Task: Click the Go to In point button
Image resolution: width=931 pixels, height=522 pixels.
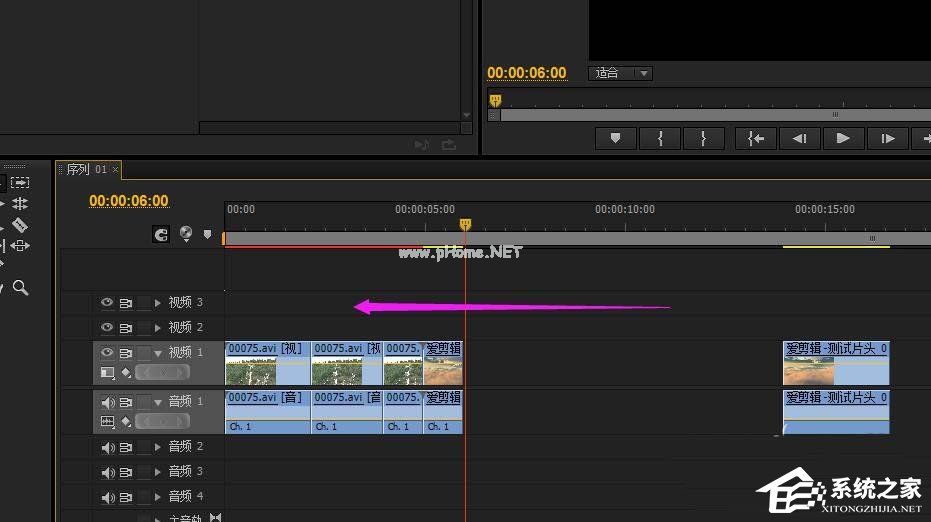Action: 756,139
